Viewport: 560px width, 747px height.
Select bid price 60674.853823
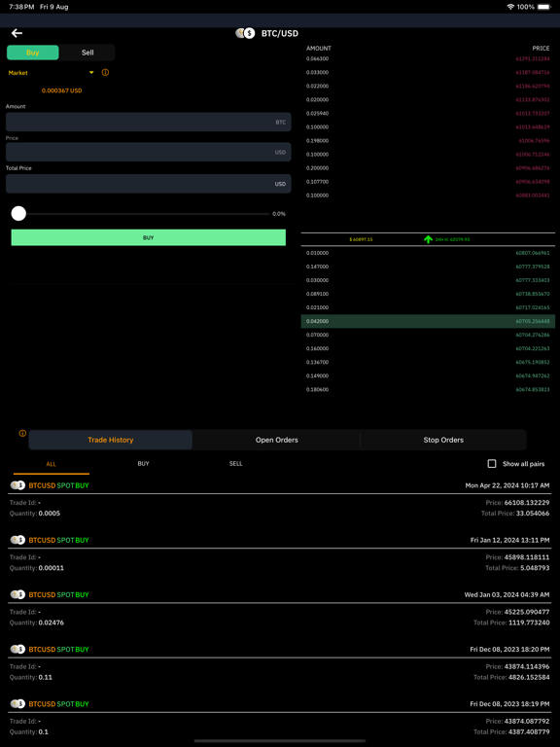533,389
